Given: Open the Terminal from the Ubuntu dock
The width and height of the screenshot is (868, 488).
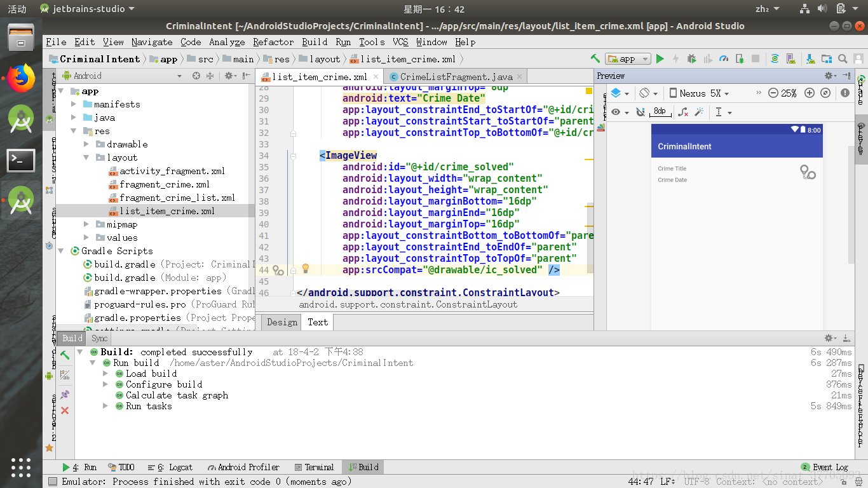Looking at the screenshot, I should (x=21, y=160).
